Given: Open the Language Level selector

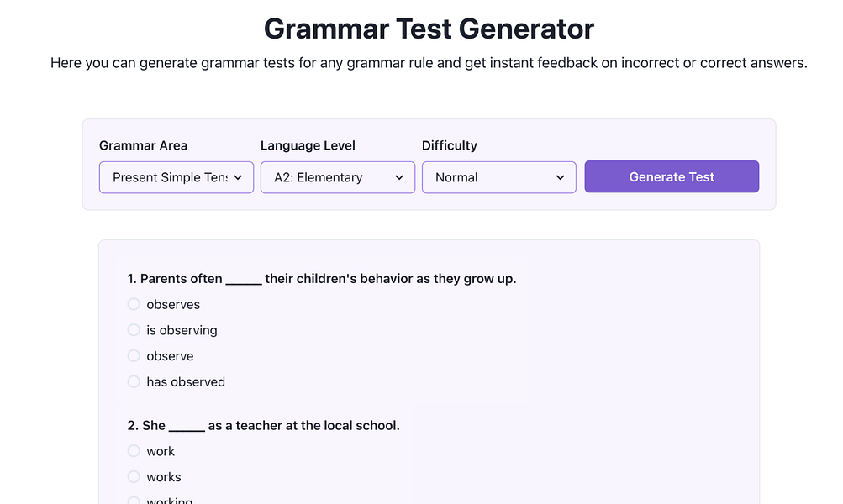Looking at the screenshot, I should (337, 177).
